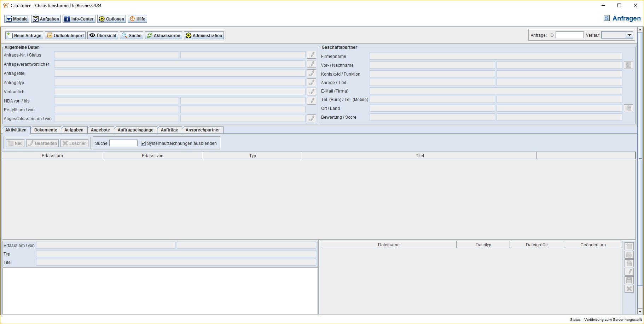644x324 pixels.
Task: Click the Info-Center button
Action: [79, 19]
